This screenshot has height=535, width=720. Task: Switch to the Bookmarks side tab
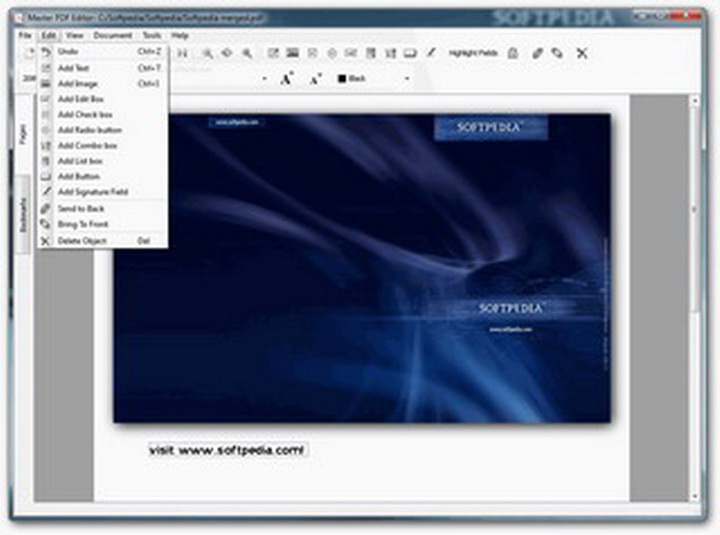(x=23, y=215)
